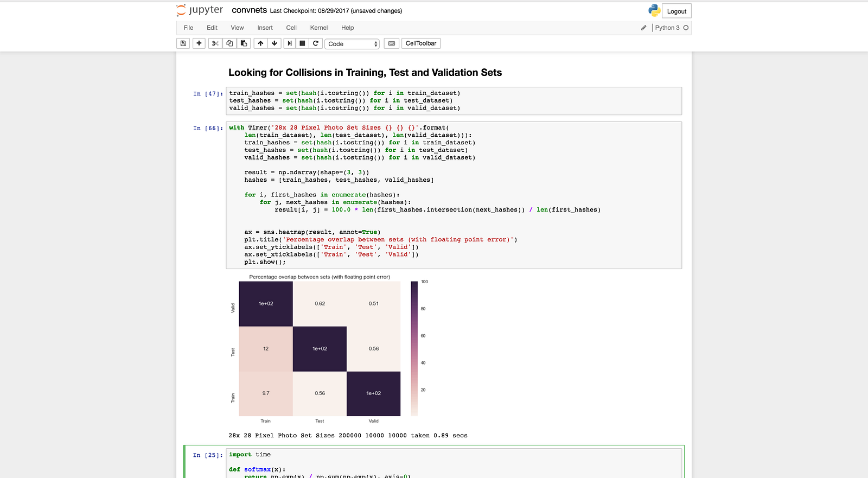This screenshot has width=868, height=478.
Task: Click the CellToolbar button
Action: 420,43
